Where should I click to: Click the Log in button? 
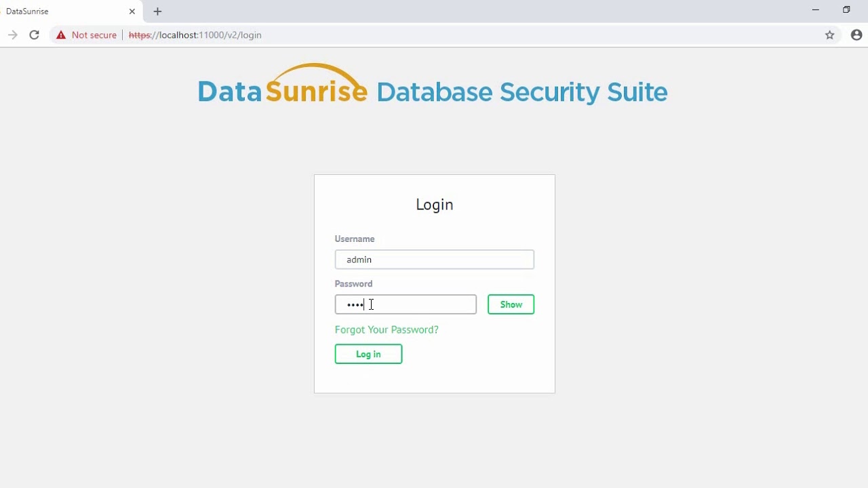(368, 354)
